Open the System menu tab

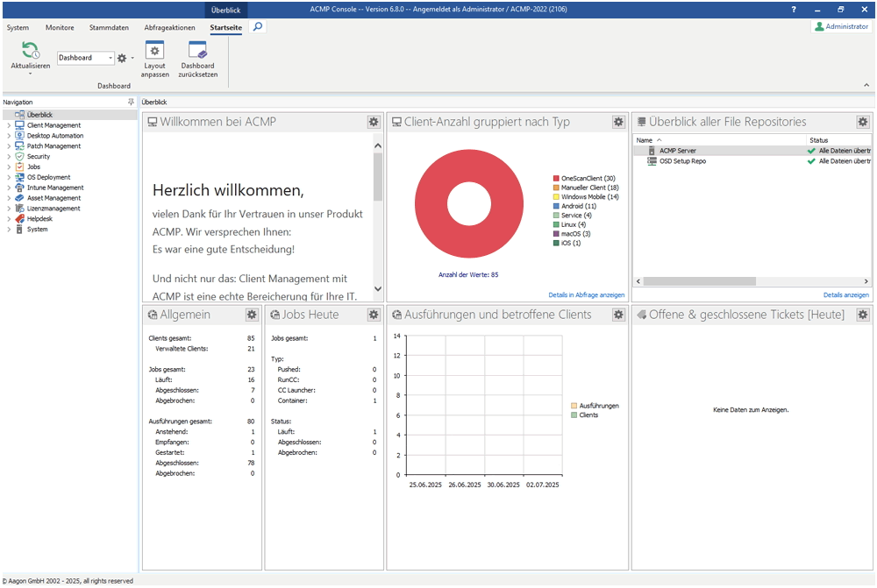18,27
